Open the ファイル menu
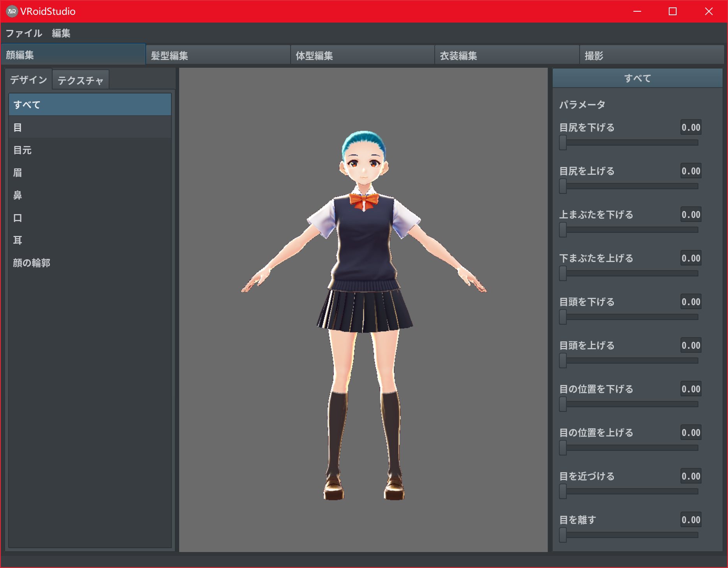728x568 pixels. click(x=24, y=33)
